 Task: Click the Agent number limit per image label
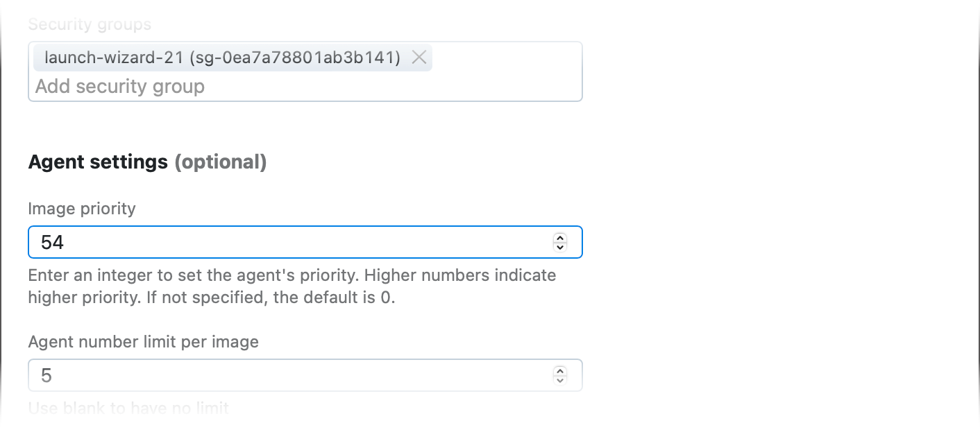point(143,341)
